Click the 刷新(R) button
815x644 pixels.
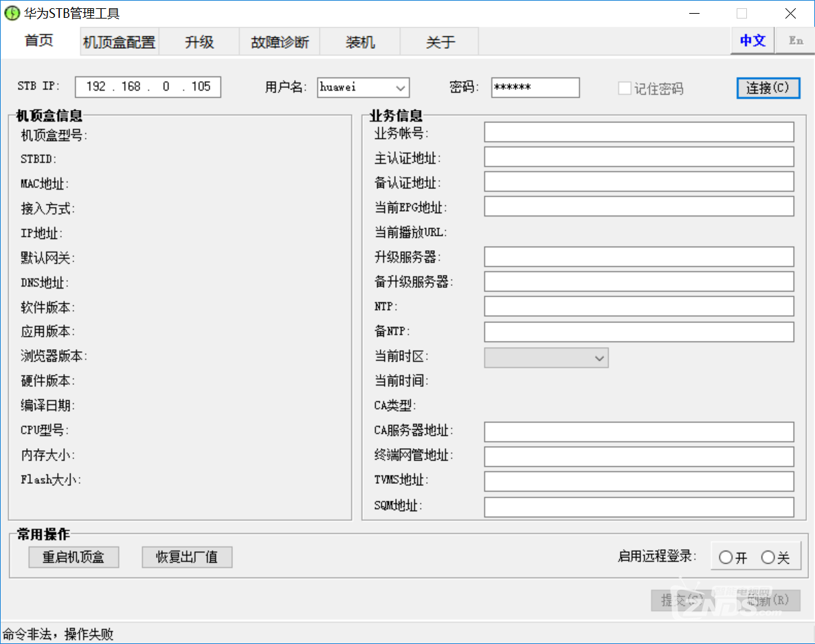[x=768, y=601]
